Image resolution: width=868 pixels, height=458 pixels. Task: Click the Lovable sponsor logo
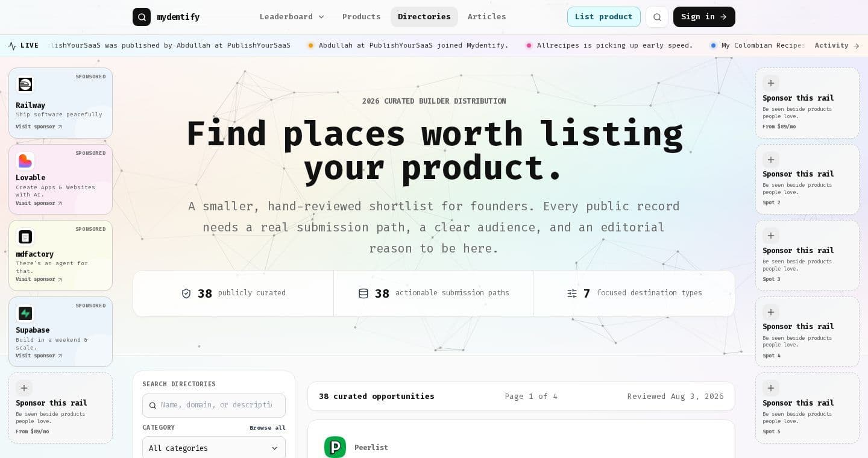point(25,161)
